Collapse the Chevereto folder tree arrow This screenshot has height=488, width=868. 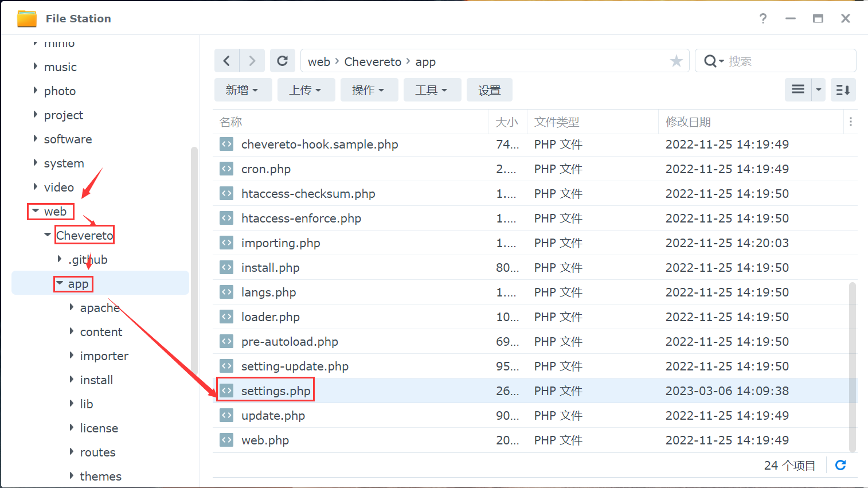tap(48, 235)
